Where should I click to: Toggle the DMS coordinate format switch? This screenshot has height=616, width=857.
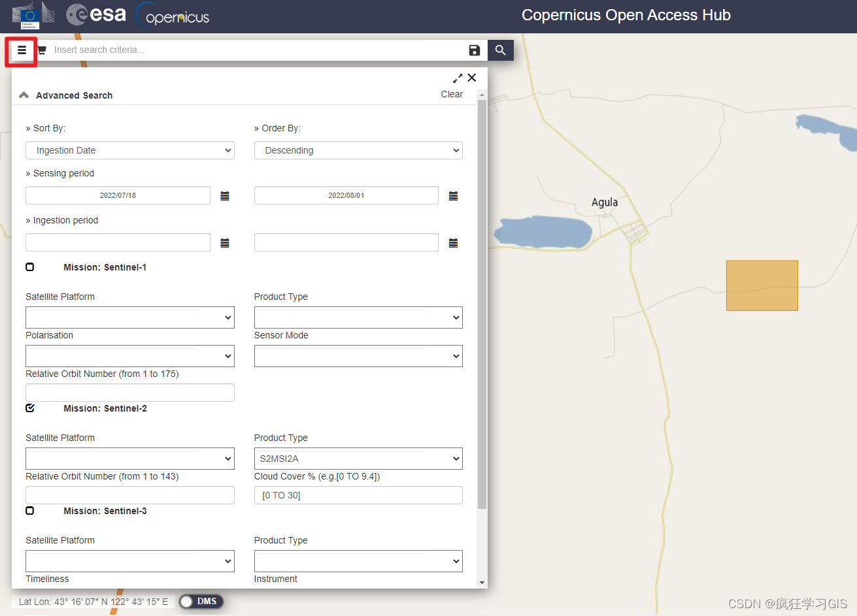pos(201,602)
